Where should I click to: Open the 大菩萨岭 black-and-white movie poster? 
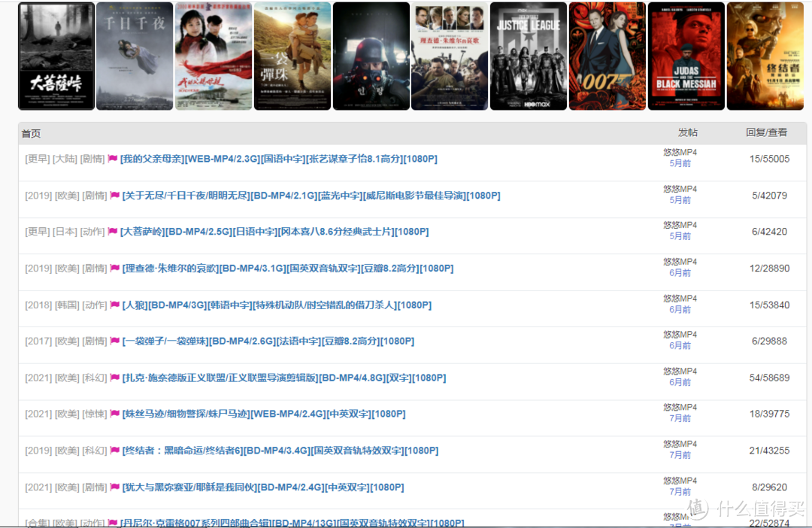pyautogui.click(x=56, y=56)
